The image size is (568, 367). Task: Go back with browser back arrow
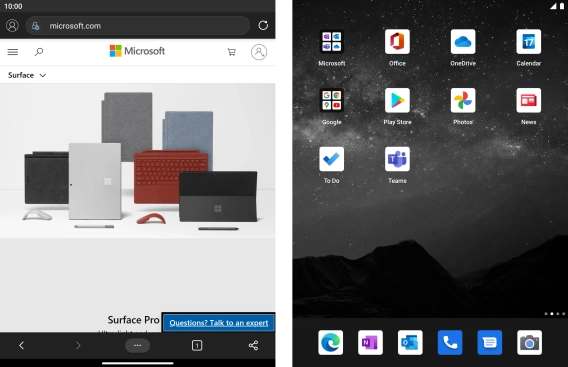pos(21,345)
